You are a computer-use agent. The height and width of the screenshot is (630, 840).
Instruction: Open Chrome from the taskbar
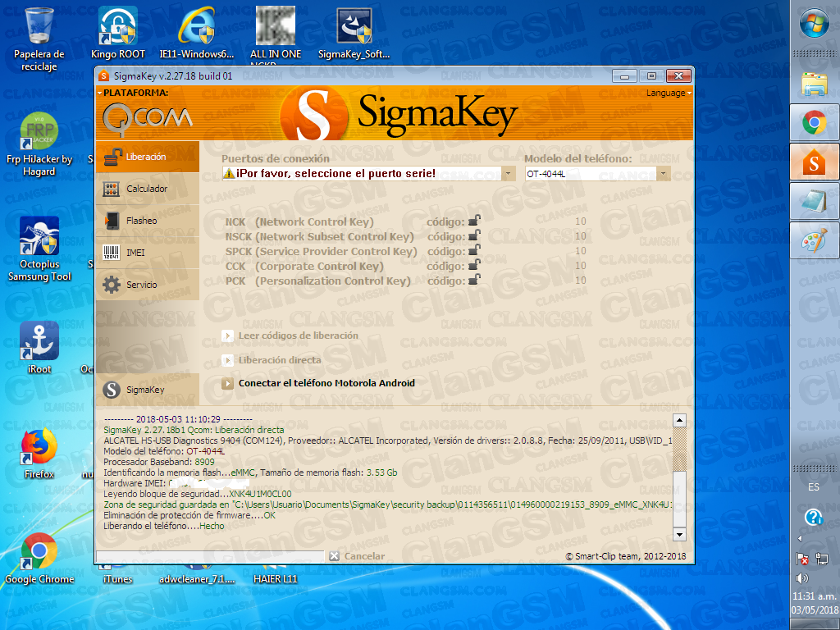(x=815, y=123)
